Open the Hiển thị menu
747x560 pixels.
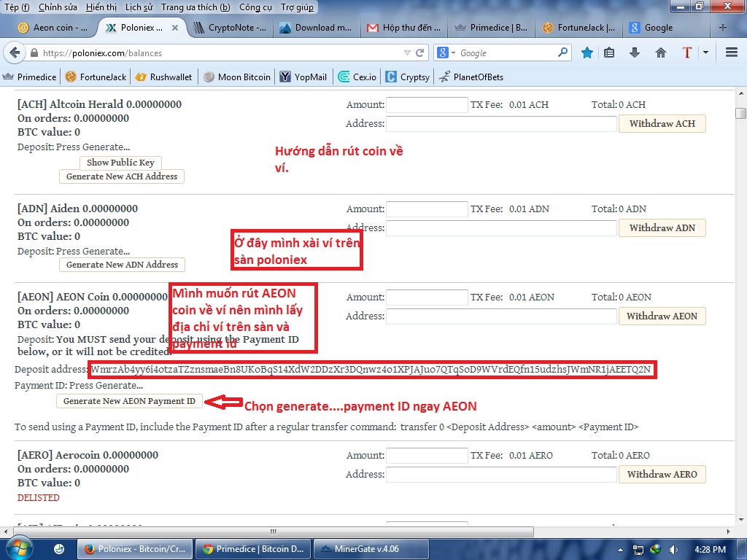pyautogui.click(x=101, y=7)
